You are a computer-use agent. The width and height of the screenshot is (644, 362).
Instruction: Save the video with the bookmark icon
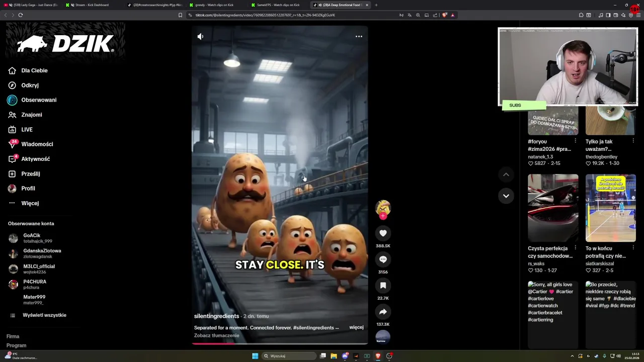coord(383,286)
